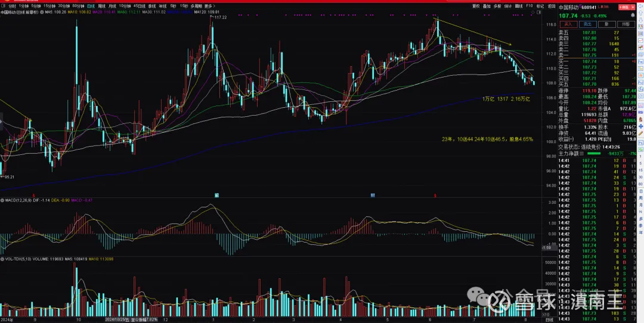Click the 15 minute sidebar shortcut
This screenshot has height=323, width=644.
point(640,170)
